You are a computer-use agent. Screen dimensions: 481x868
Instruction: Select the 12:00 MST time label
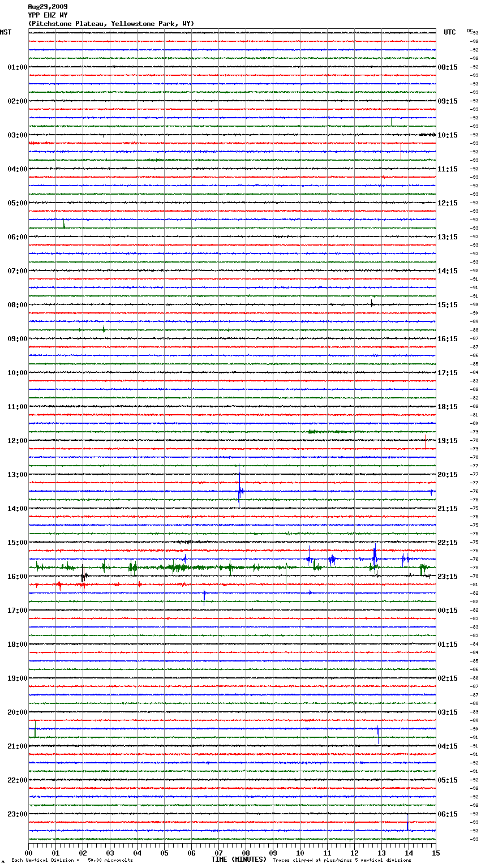[x=18, y=441]
